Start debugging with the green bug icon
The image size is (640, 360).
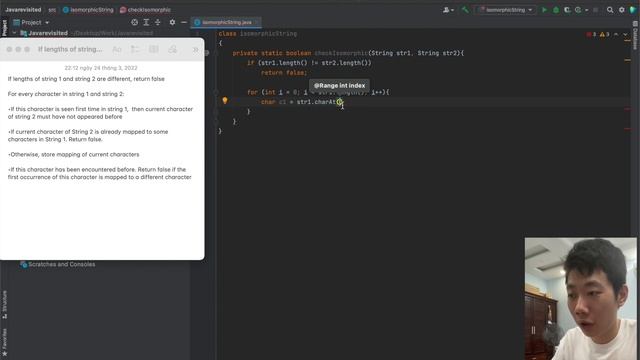pos(556,10)
